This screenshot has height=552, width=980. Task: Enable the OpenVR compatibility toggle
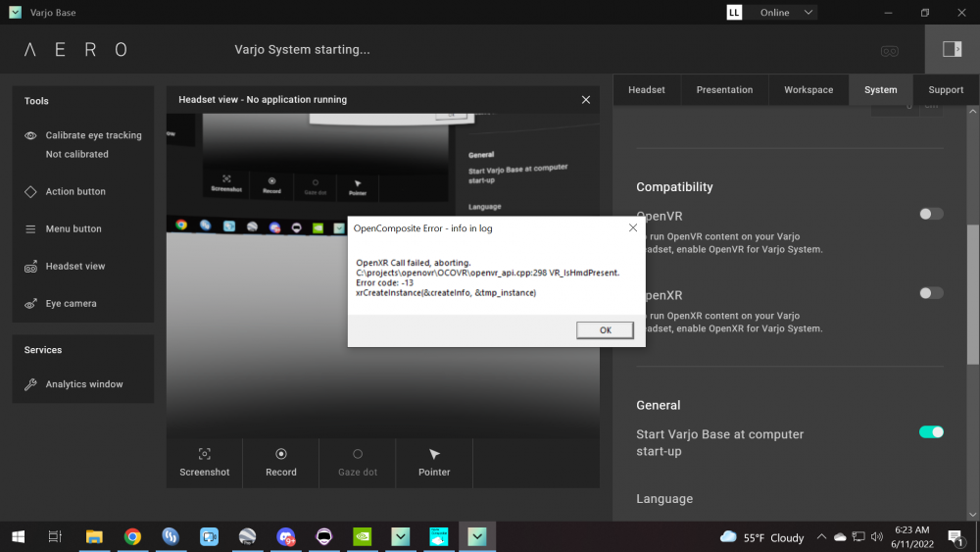click(x=931, y=214)
